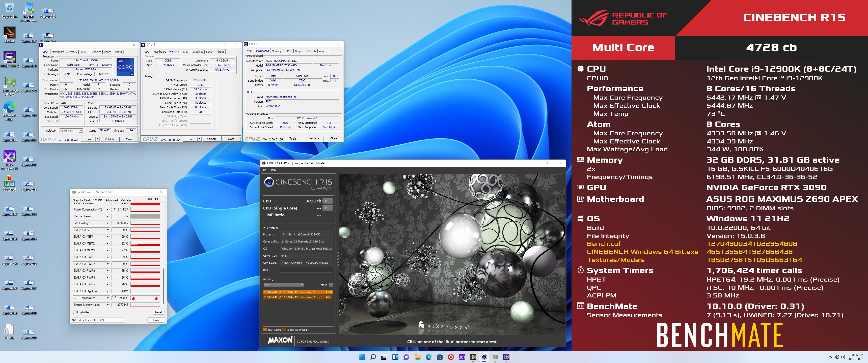868x363 pixels.
Task: Open the Recycle Bin desktop icon
Action: pyautogui.click(x=9, y=10)
